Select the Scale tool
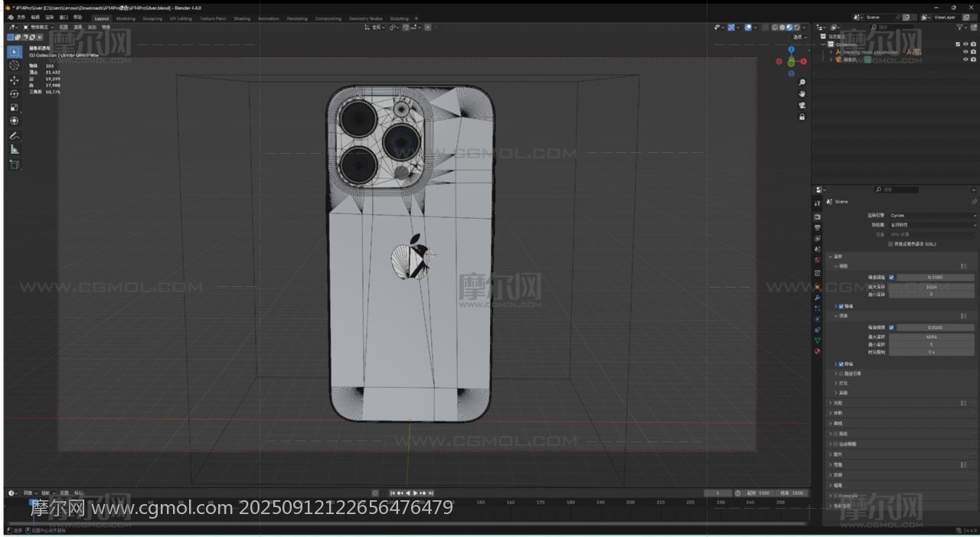This screenshot has height=537, width=980. [x=14, y=107]
